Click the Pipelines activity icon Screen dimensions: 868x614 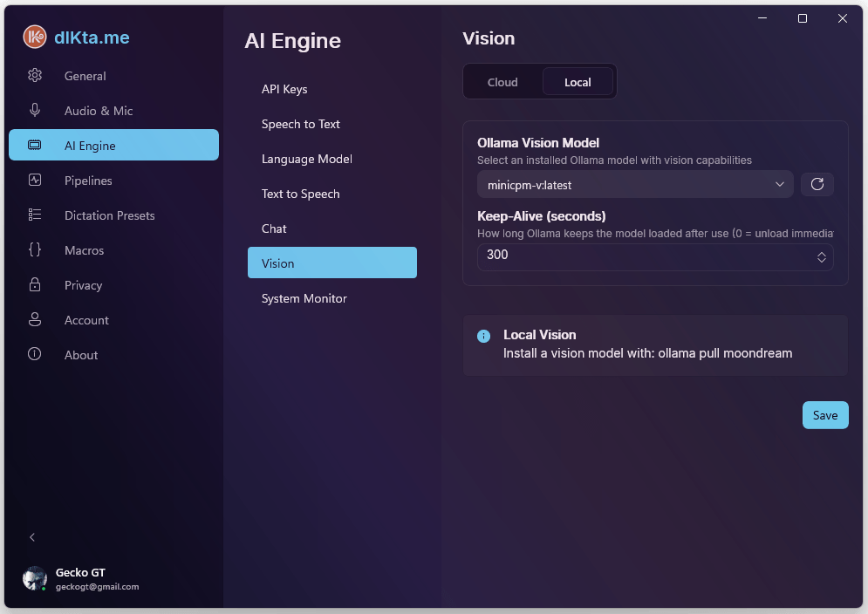pos(35,180)
